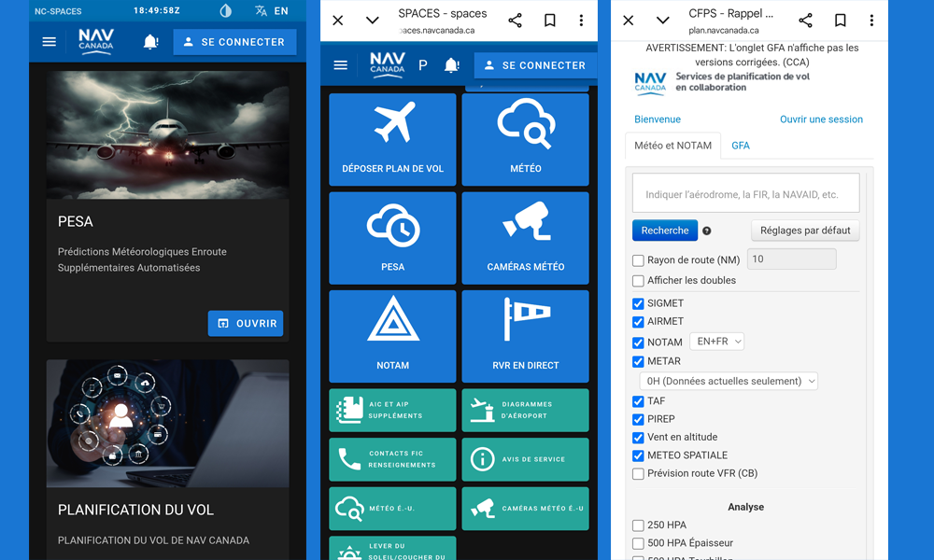Screen dimensions: 934x560
Task: Enable 250 HPA analysis checkbox
Action: click(x=638, y=525)
